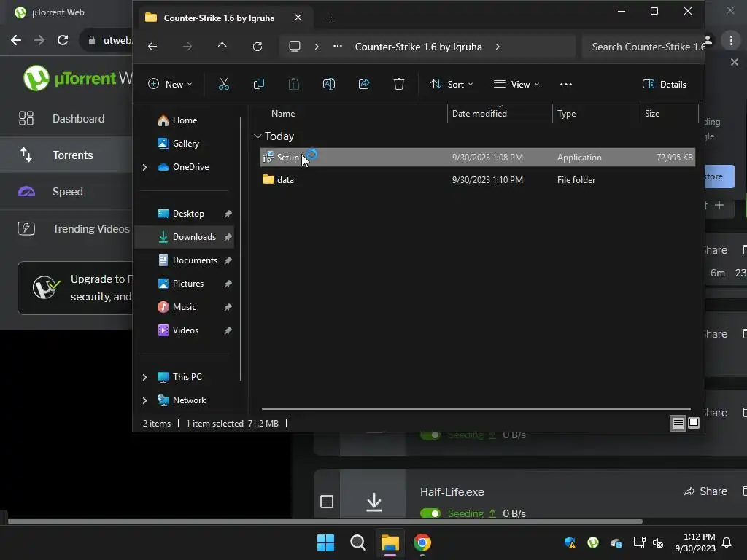This screenshot has width=747, height=560.
Task: Click the Delete trash icon in Explorer toolbar
Action: point(399,85)
